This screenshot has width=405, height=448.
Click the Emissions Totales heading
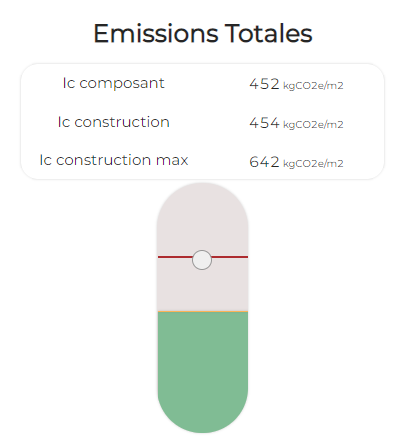[x=203, y=33]
